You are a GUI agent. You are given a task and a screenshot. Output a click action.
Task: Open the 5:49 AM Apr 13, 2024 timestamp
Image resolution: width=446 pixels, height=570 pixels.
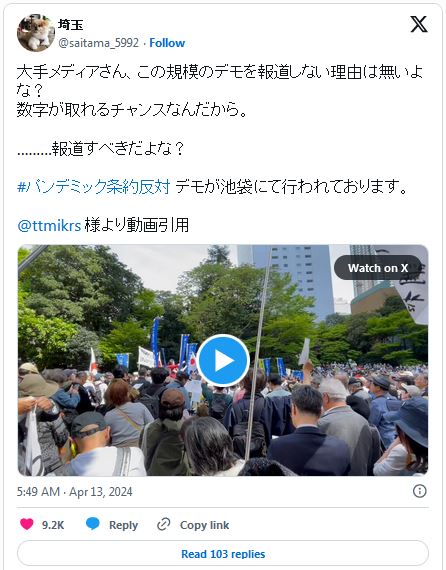pyautogui.click(x=75, y=492)
